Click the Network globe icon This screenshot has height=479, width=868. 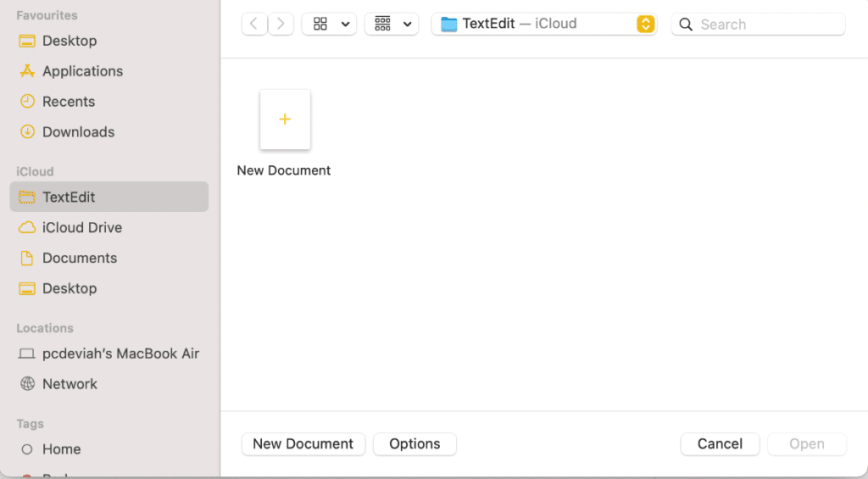pyautogui.click(x=27, y=384)
